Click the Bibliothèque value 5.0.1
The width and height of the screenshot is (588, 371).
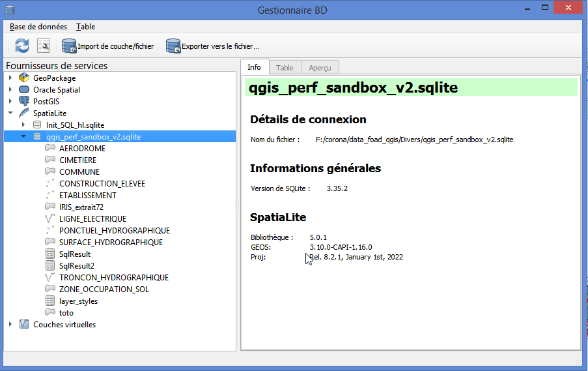pyautogui.click(x=318, y=237)
